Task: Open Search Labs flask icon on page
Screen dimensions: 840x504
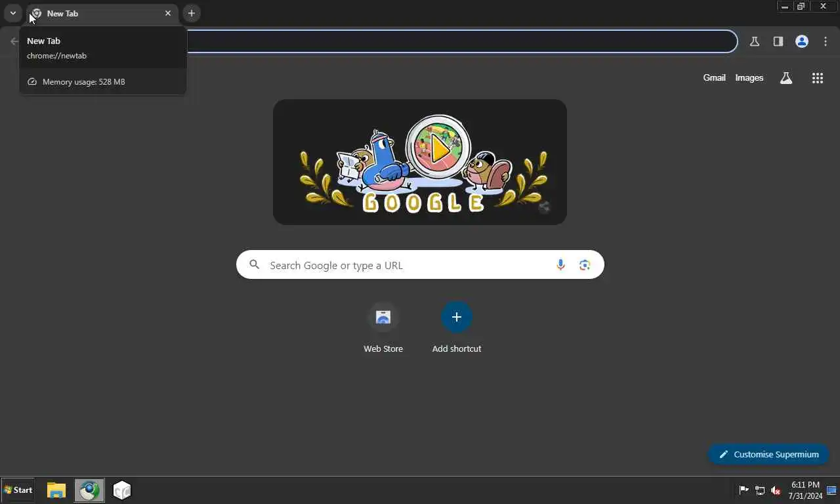Action: coord(786,78)
